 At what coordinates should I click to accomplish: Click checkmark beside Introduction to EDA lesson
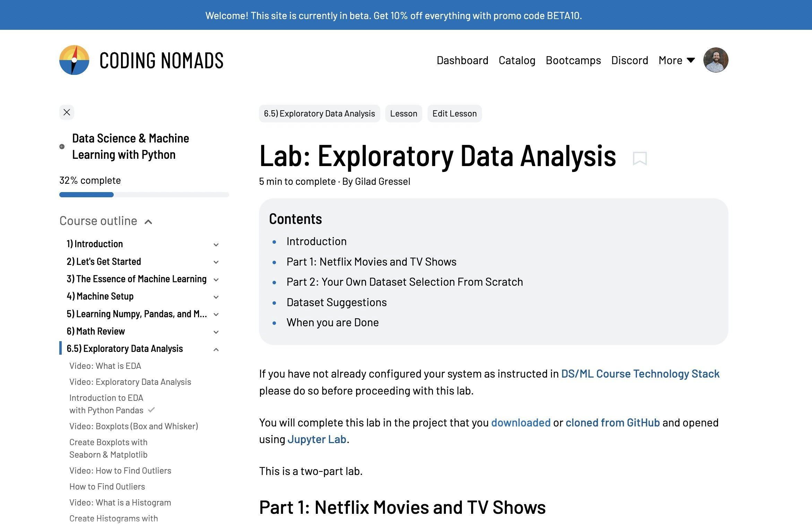click(151, 410)
